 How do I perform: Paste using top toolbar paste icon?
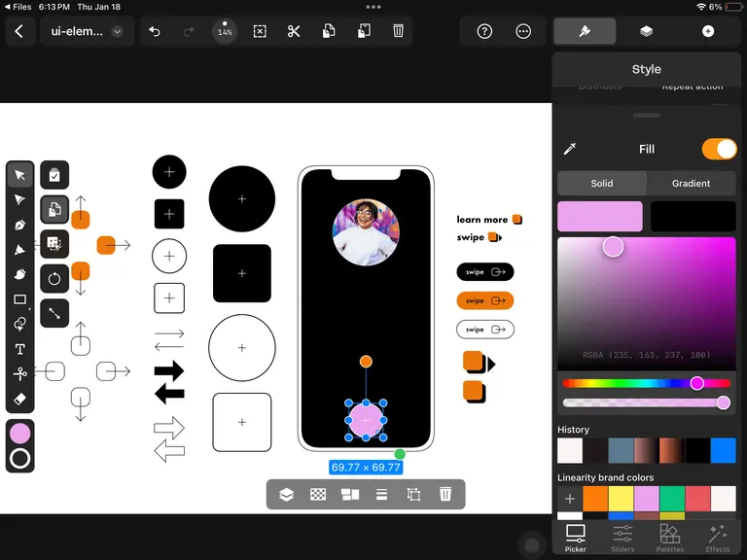pyautogui.click(x=364, y=31)
